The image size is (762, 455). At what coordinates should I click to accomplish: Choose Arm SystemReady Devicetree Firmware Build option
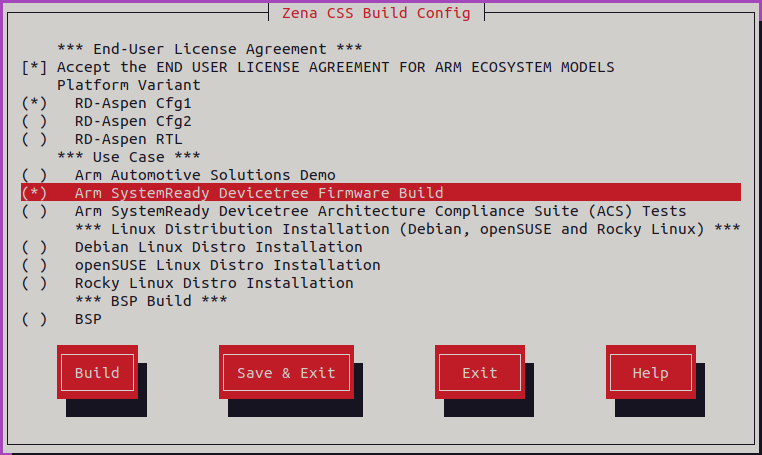point(381,192)
